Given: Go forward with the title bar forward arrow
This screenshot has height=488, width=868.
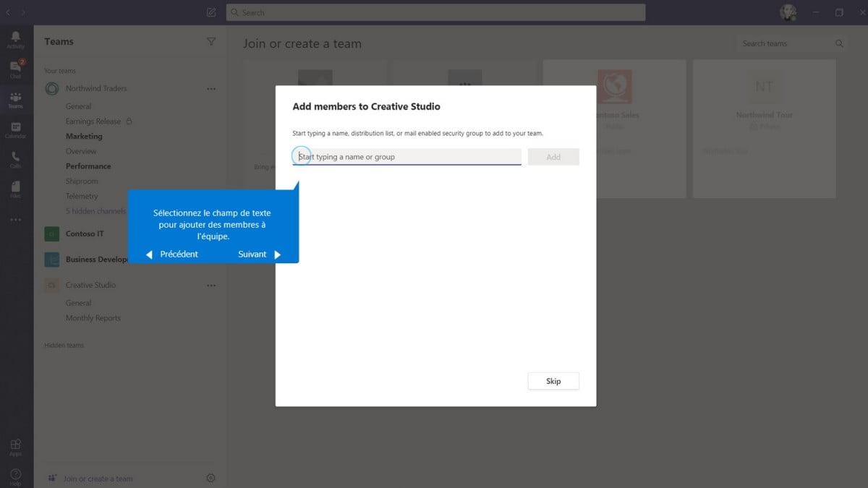Looking at the screenshot, I should 24,12.
